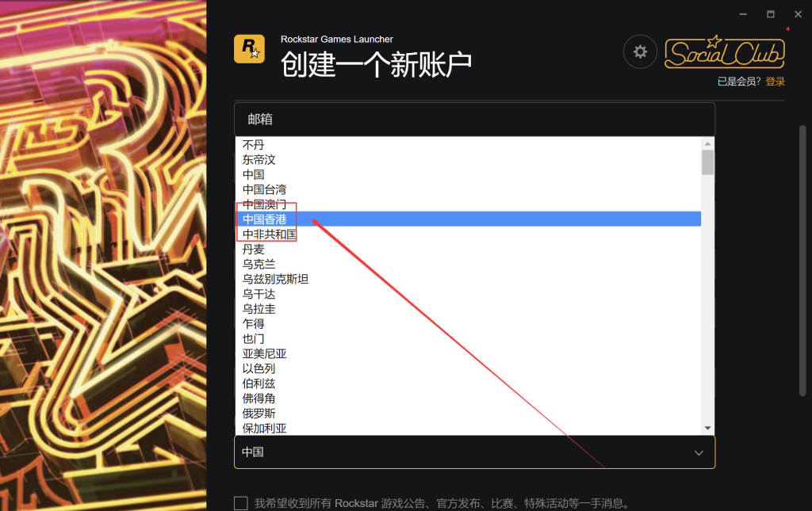812x511 pixels.
Task: Choose 乌干达 from the country list
Action: pyautogui.click(x=468, y=294)
